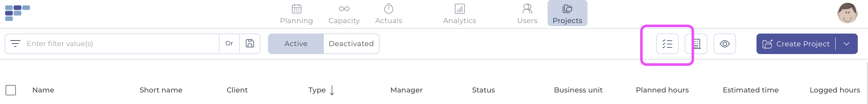Click the checklist icon button

pos(667,44)
